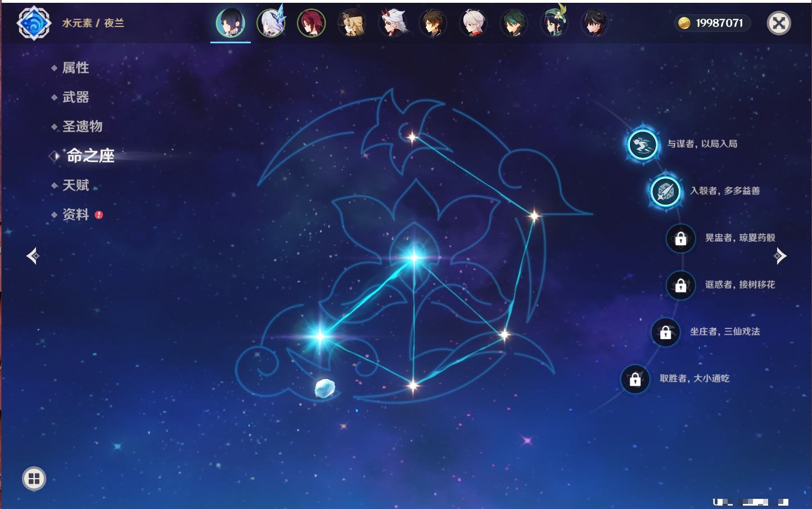Click the label text 诓惑者,接树移花

click(x=741, y=285)
